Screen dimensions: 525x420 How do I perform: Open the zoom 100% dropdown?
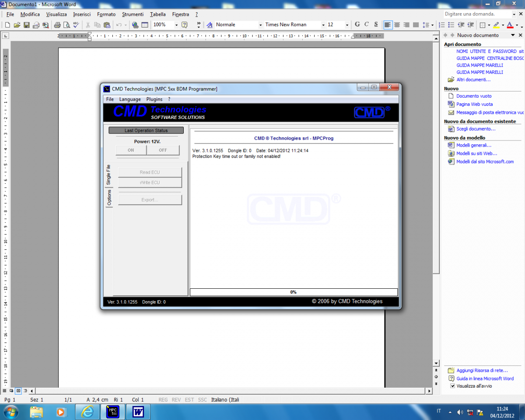176,25
